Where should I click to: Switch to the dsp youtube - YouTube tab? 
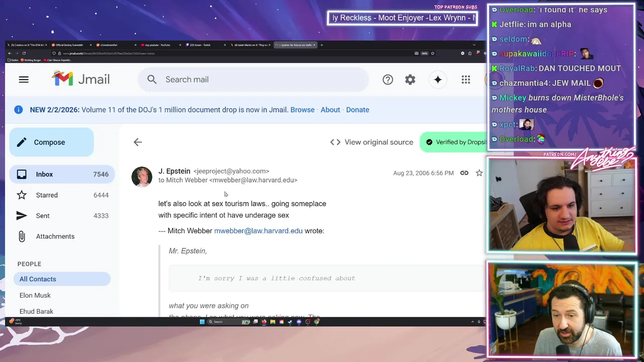pyautogui.click(x=160, y=45)
